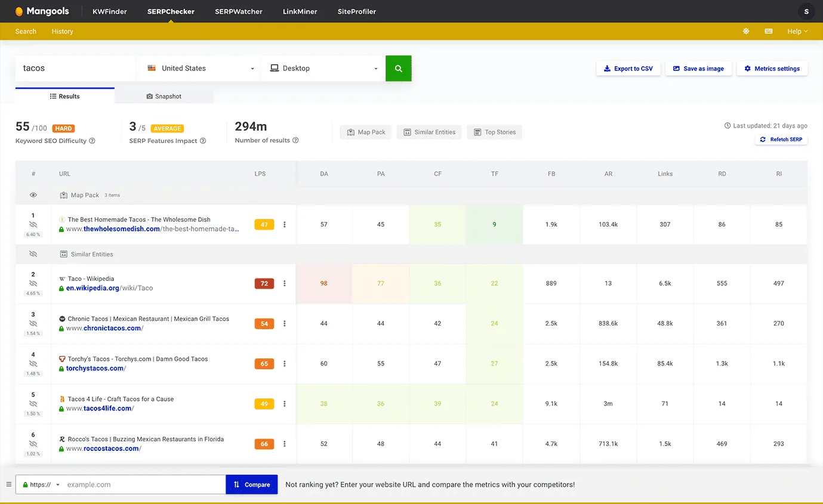Click the example.com URL input field
Screen dimensions: 823x504
(x=144, y=485)
